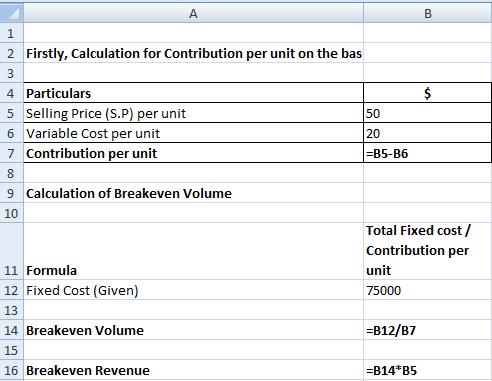Select row 16 header

click(12, 370)
